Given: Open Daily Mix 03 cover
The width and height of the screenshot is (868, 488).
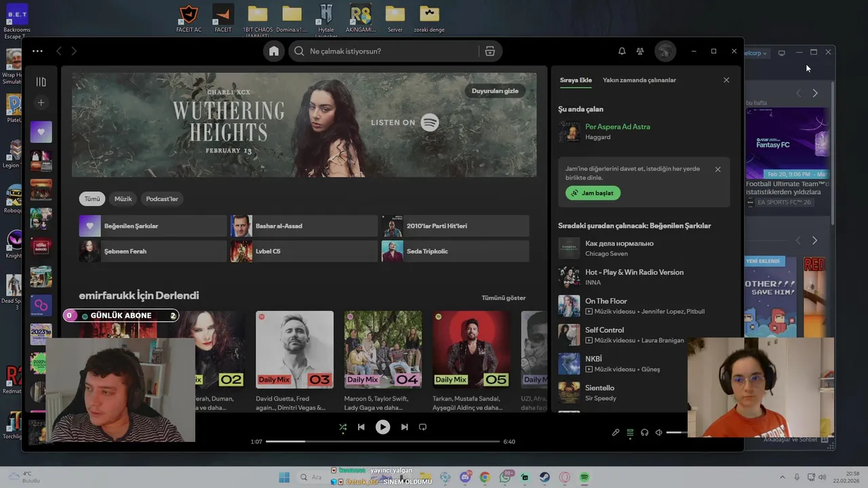Looking at the screenshot, I should [294, 350].
